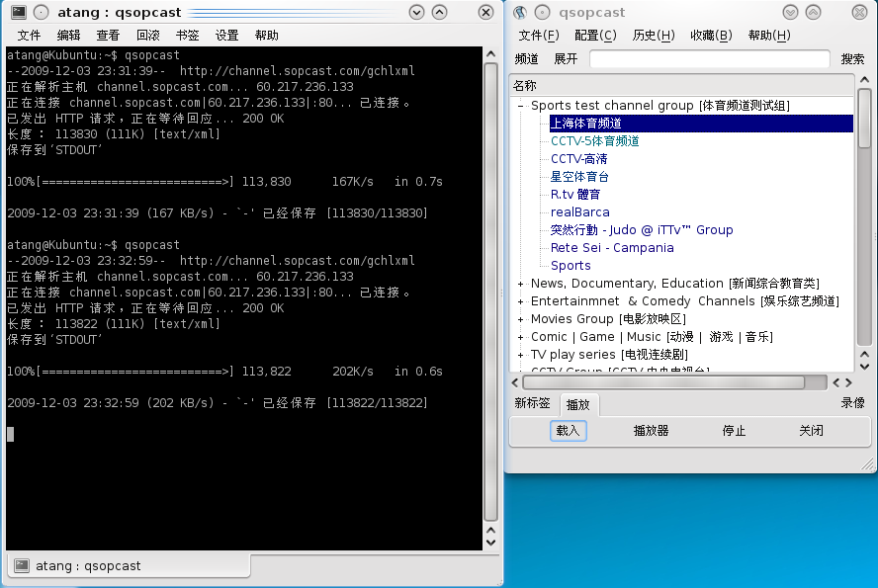Select the 播放 tab
878x588 pixels.
tap(578, 404)
